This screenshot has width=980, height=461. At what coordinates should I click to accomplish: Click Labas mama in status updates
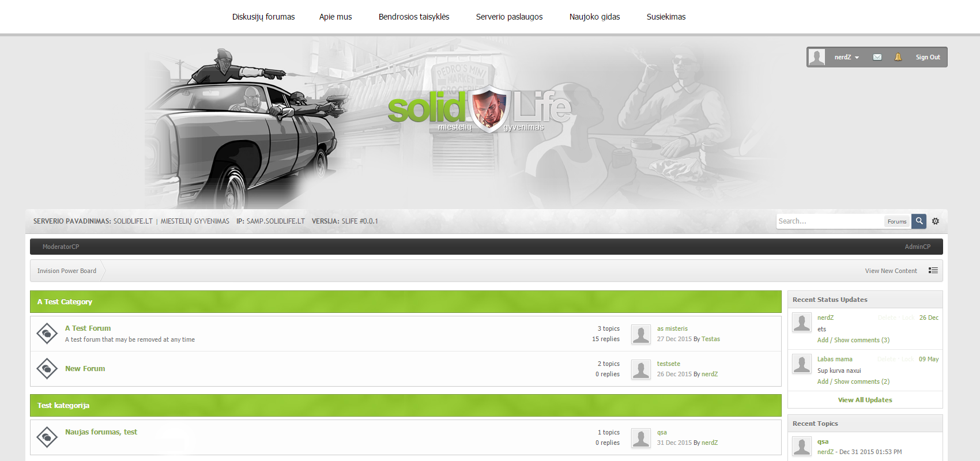pyautogui.click(x=835, y=359)
